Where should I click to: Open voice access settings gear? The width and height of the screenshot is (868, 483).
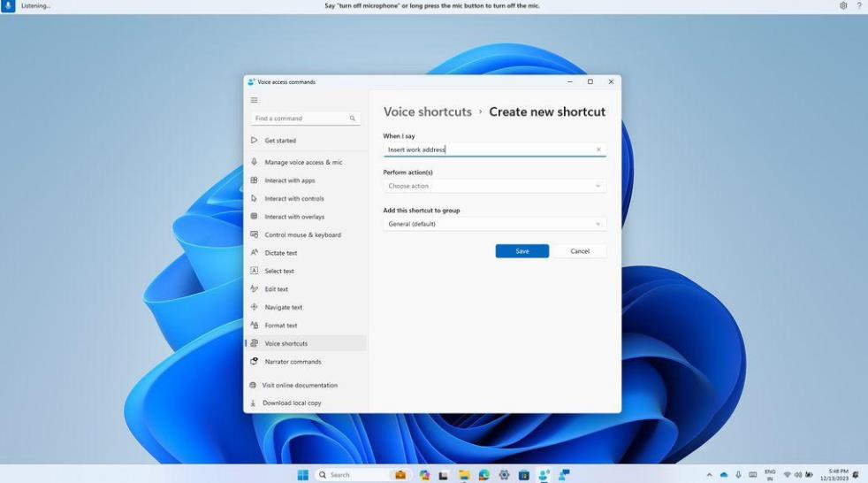pos(843,5)
